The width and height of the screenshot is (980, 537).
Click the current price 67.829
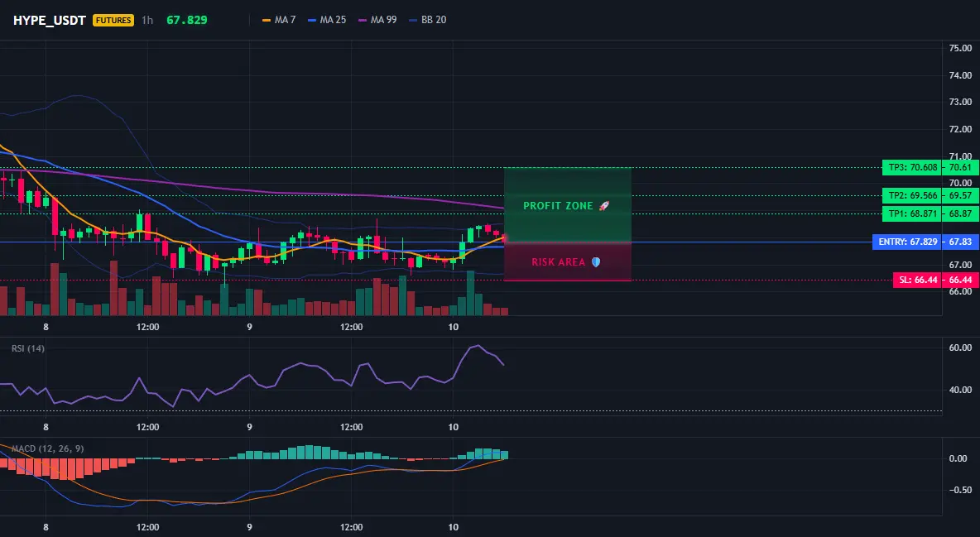pyautogui.click(x=187, y=20)
